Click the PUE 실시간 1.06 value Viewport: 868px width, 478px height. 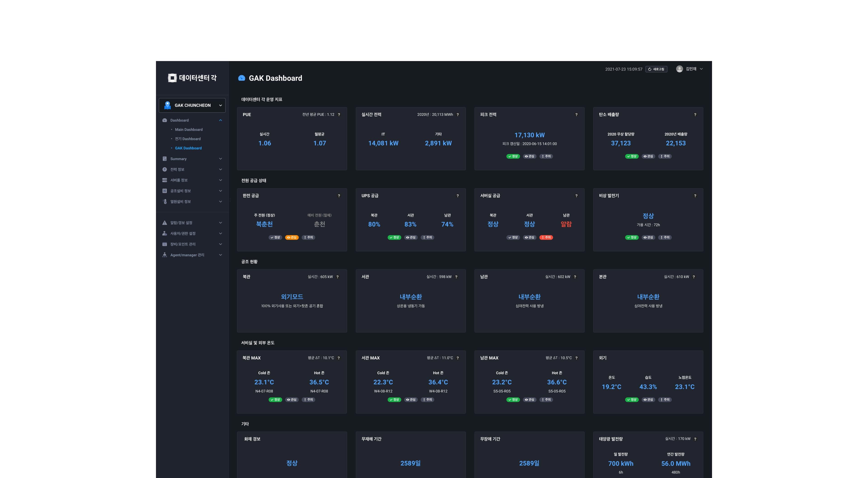tap(264, 143)
